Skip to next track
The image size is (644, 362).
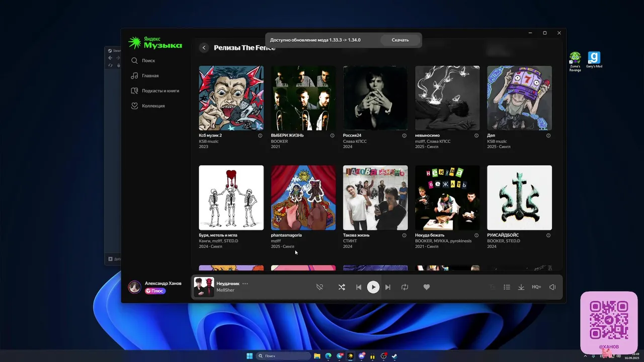coord(387,287)
